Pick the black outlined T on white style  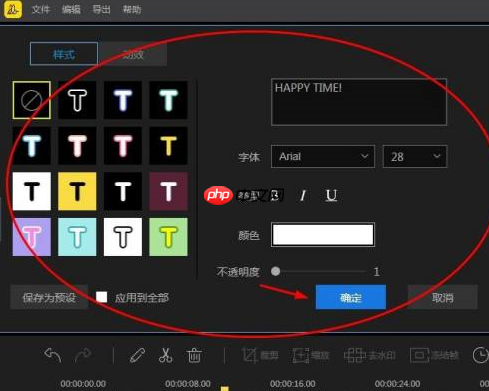123,237
